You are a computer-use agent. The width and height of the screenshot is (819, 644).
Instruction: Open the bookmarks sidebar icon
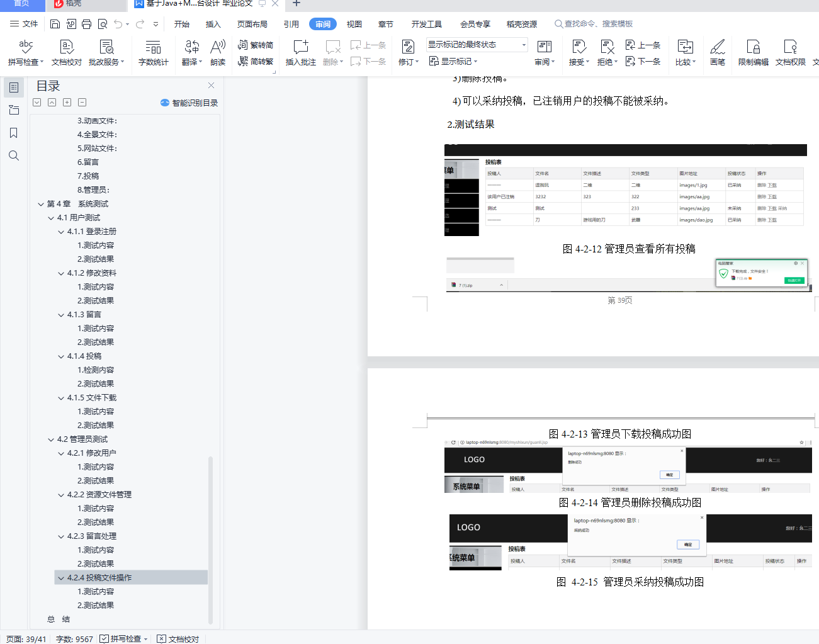coord(14,133)
